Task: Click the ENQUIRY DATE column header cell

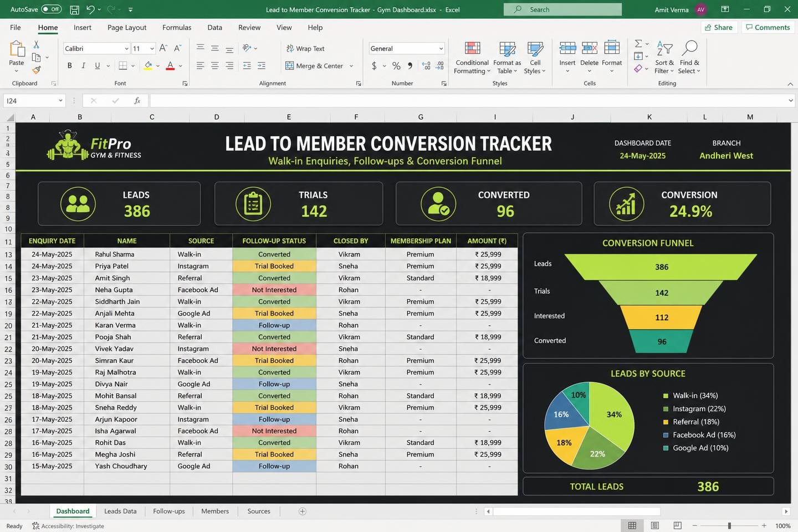Action: click(52, 241)
